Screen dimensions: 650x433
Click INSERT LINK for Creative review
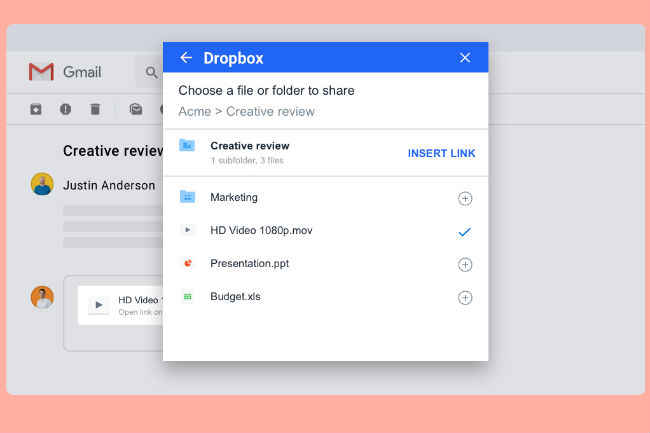pos(441,153)
